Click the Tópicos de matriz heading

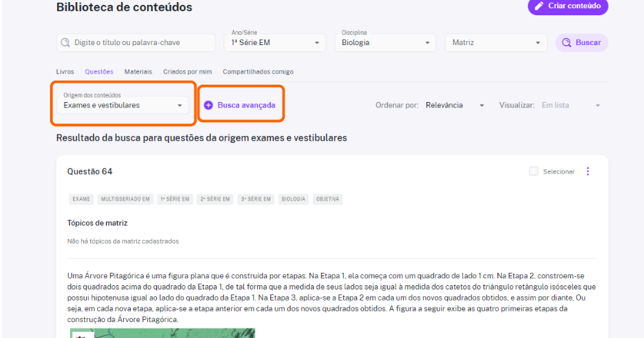(x=97, y=223)
